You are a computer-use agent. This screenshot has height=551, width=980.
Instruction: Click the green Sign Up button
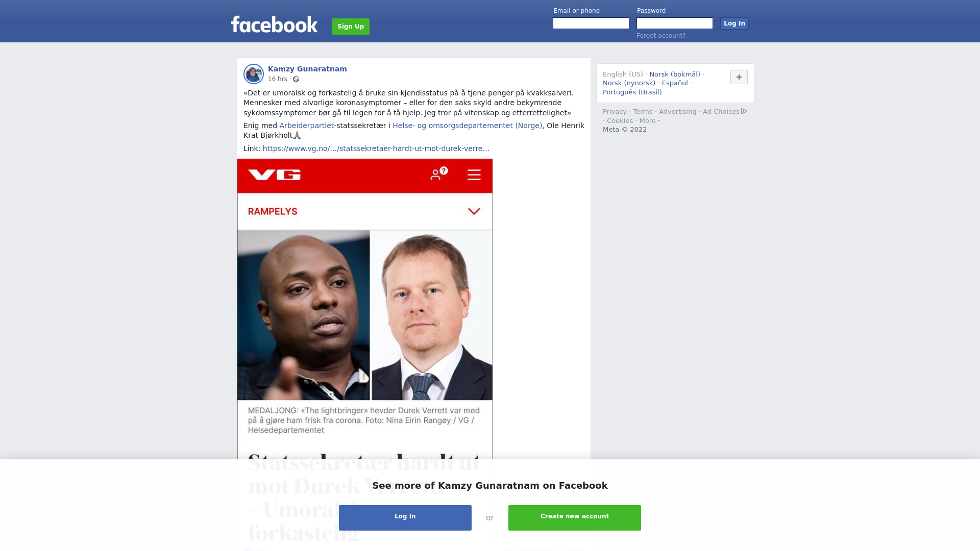(351, 27)
